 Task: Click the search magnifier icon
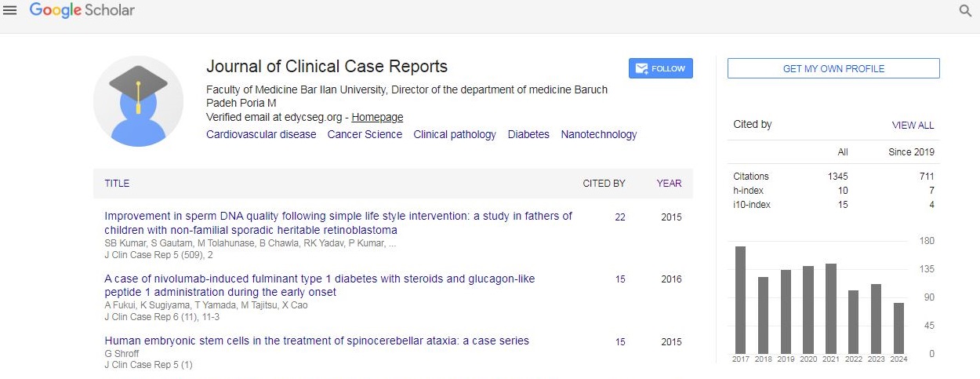[x=965, y=11]
